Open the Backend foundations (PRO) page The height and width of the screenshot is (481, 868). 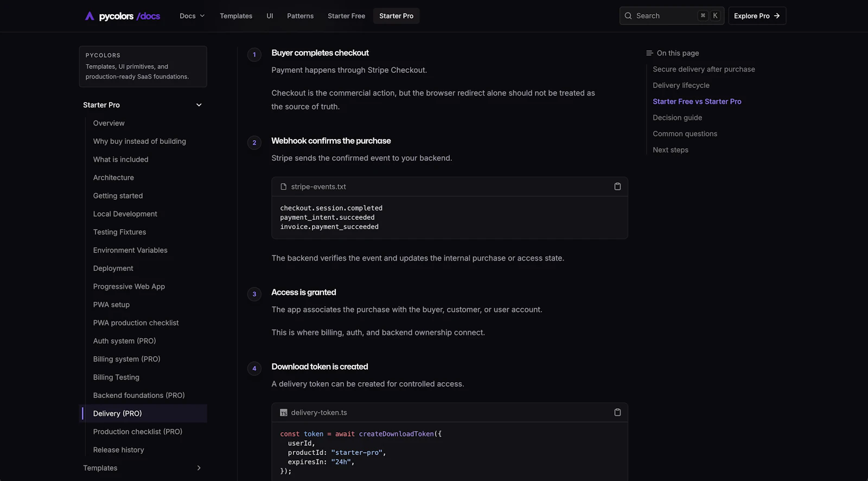click(139, 395)
